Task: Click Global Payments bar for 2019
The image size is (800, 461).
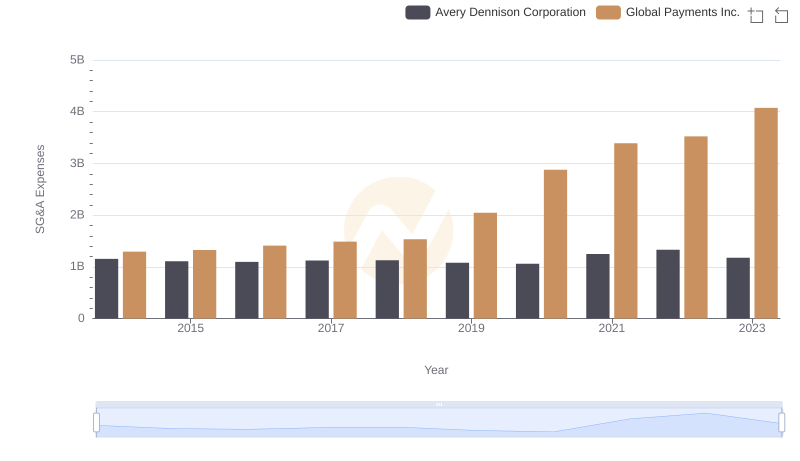Action: point(485,266)
